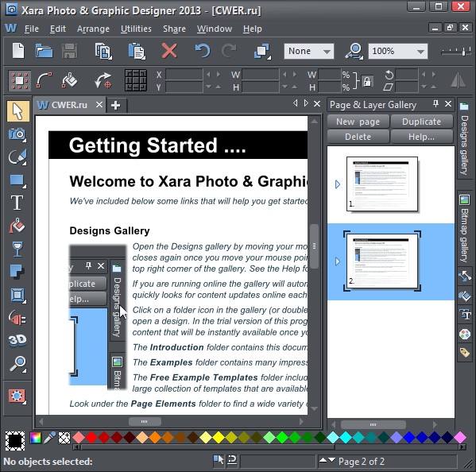Click the Zoom to drawing icon
This screenshot has width=476, height=472.
(354, 51)
